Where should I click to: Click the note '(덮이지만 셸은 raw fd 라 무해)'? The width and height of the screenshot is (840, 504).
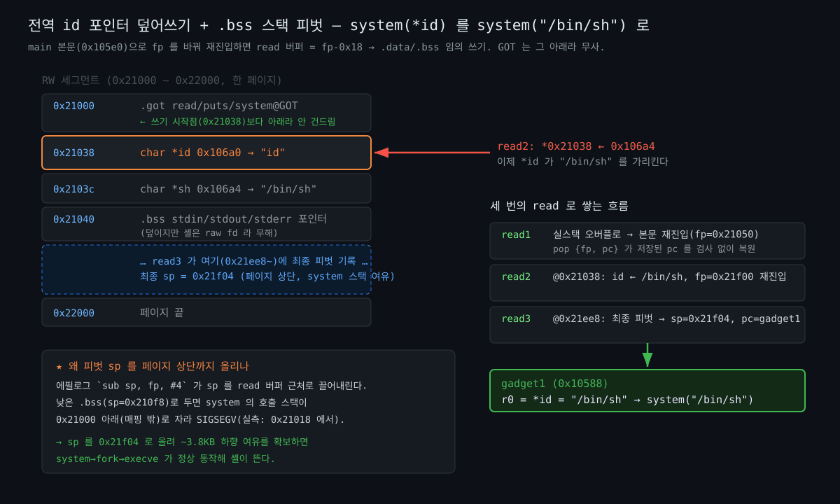(x=209, y=232)
